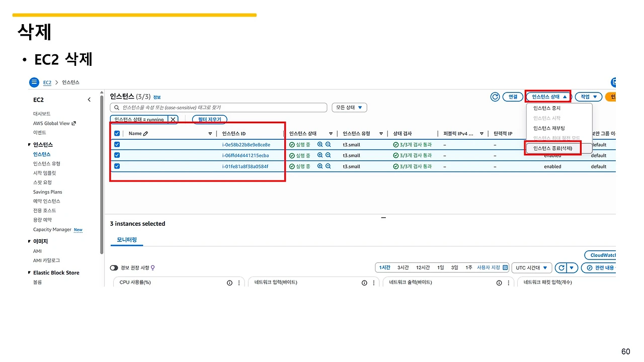The image size is (644, 362).
Task: Sort by the 퍼블릭 IPv4 column arrow
Action: (x=481, y=134)
